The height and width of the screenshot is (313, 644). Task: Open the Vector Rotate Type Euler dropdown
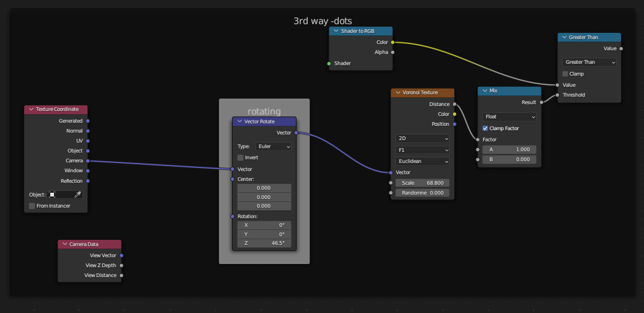273,146
